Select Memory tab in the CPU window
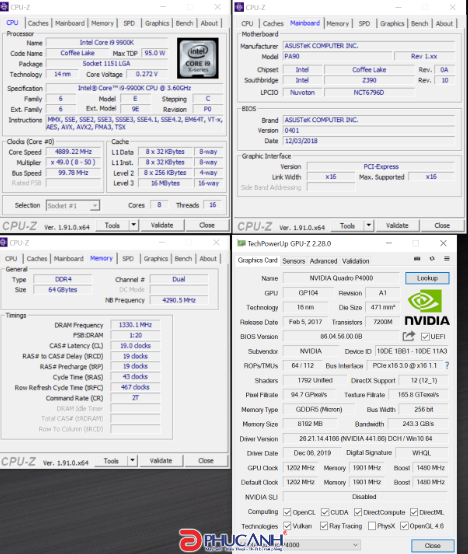The height and width of the screenshot is (554, 468). tap(102, 23)
